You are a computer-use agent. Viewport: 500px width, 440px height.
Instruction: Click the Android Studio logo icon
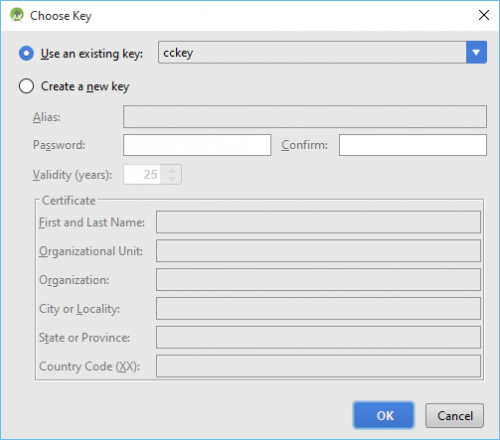[x=17, y=15]
